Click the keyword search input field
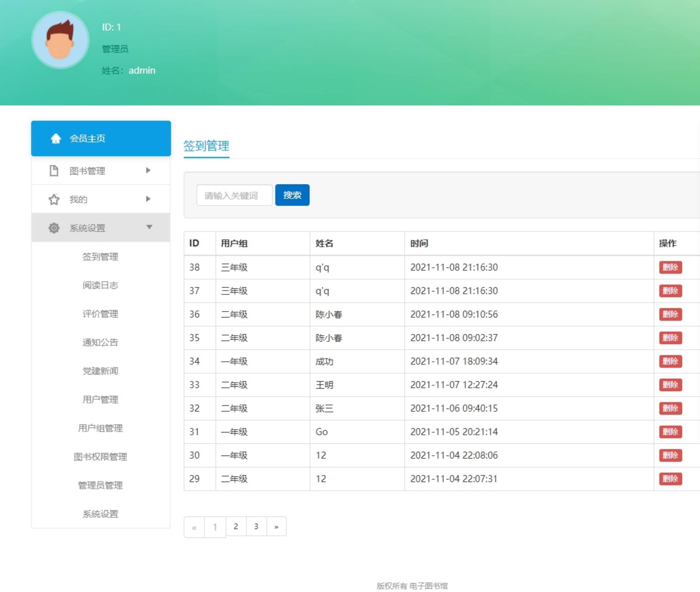This screenshot has height=592, width=700. click(234, 195)
